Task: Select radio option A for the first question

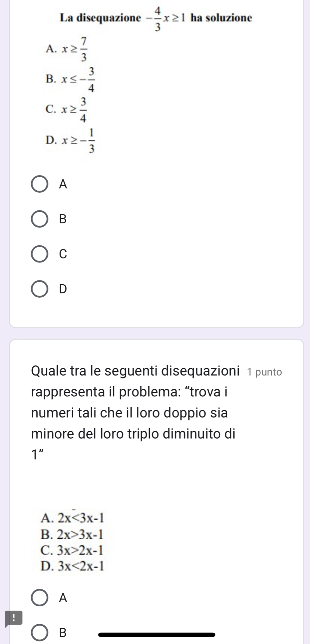Action: click(x=40, y=184)
